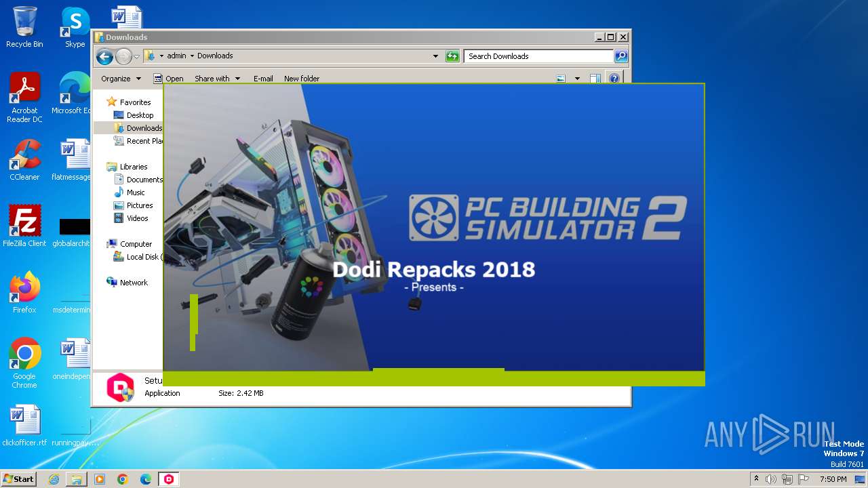
Task: Click the Search Downloads field
Action: pos(539,56)
